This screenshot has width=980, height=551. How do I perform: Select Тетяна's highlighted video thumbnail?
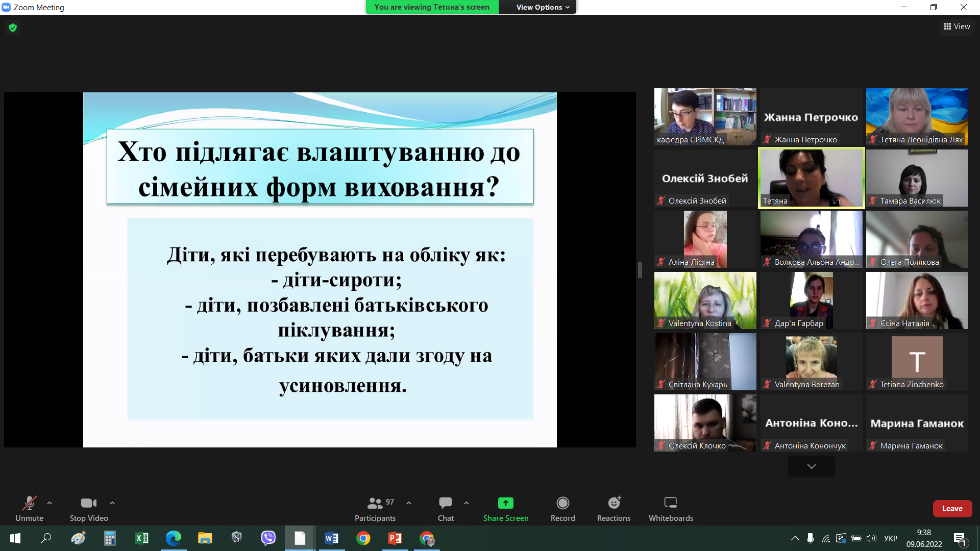pos(811,178)
